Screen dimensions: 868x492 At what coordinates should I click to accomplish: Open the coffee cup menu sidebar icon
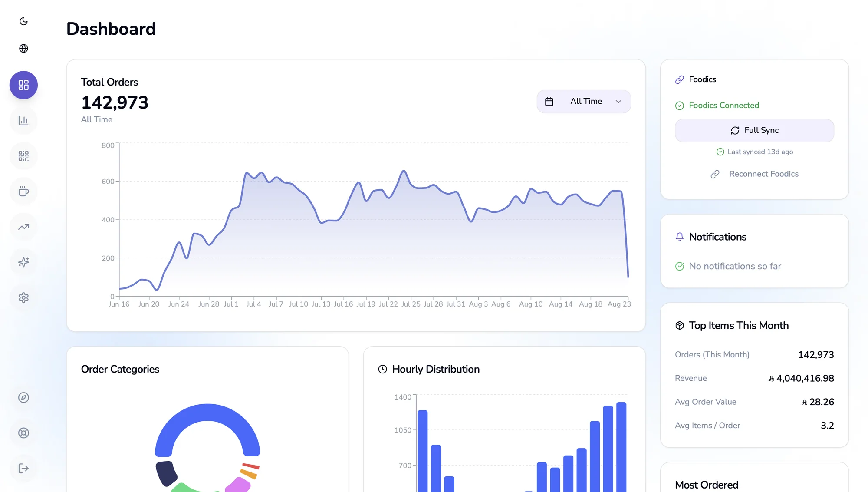pos(23,192)
